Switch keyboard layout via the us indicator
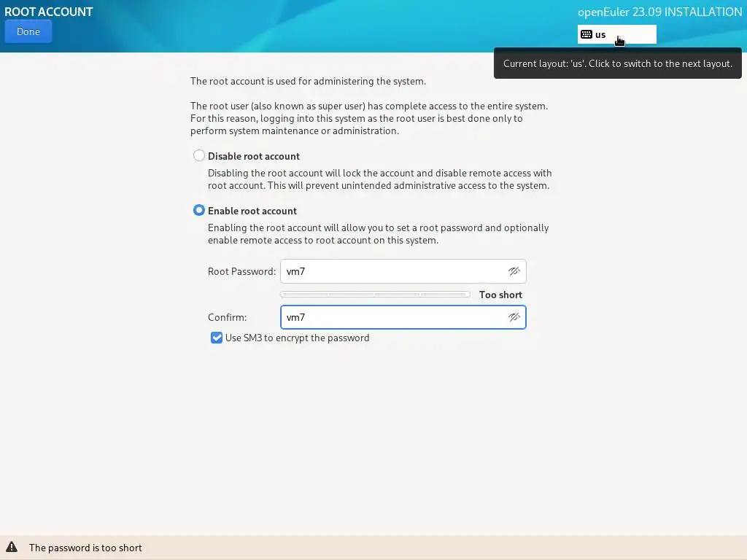Image resolution: width=747 pixels, height=560 pixels. 617,34
